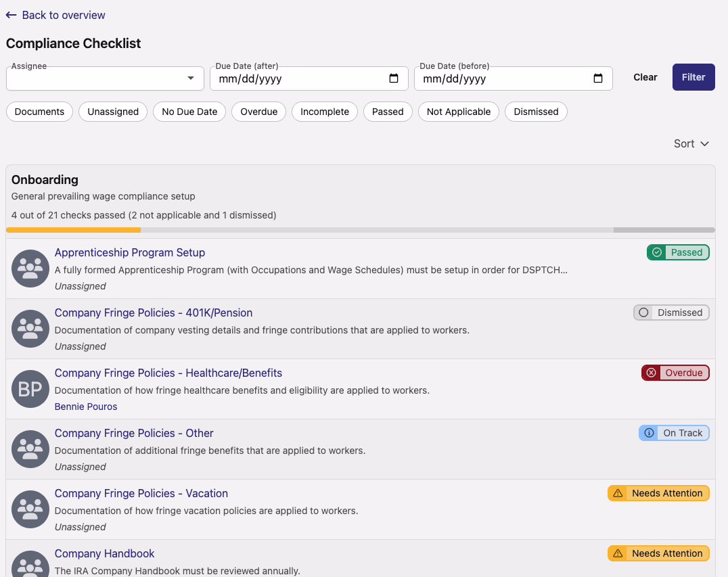Click the Due Date (before) field
Screen dimensions: 728x577
pyautogui.click(x=513, y=78)
